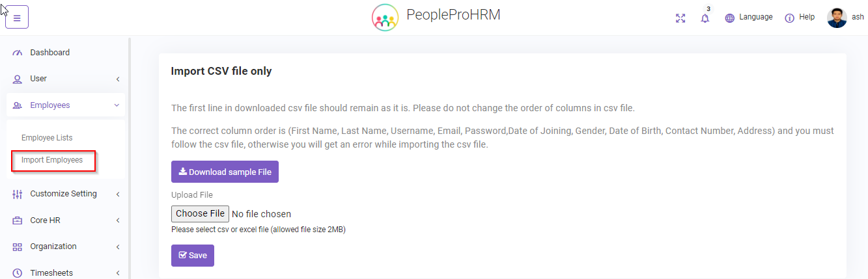The width and height of the screenshot is (868, 279).
Task: Click the Organization grid icon
Action: 18,246
